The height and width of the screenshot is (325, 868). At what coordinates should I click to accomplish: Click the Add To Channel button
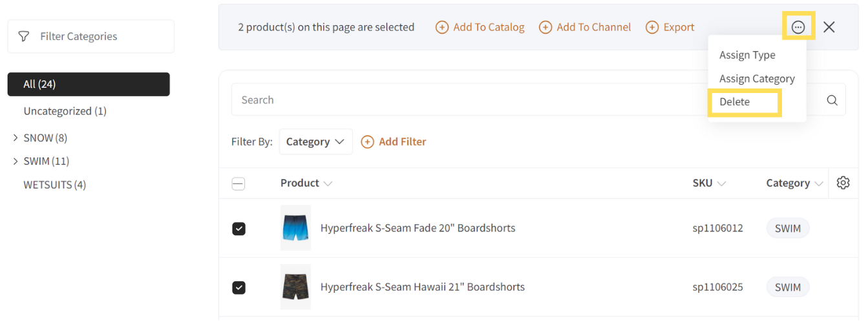585,27
